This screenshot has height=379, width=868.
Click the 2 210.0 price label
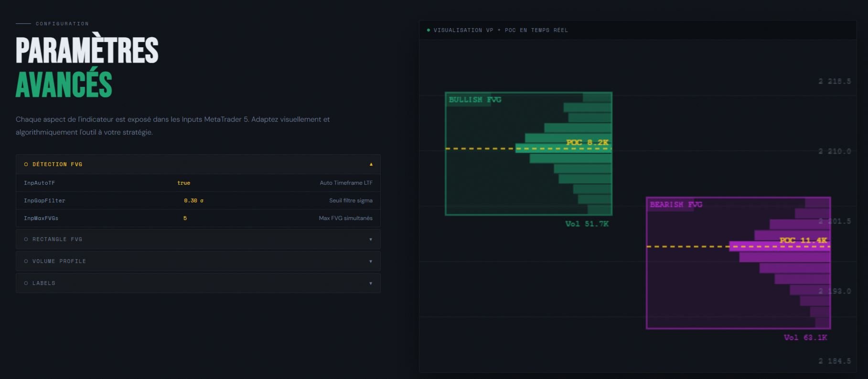pos(835,151)
